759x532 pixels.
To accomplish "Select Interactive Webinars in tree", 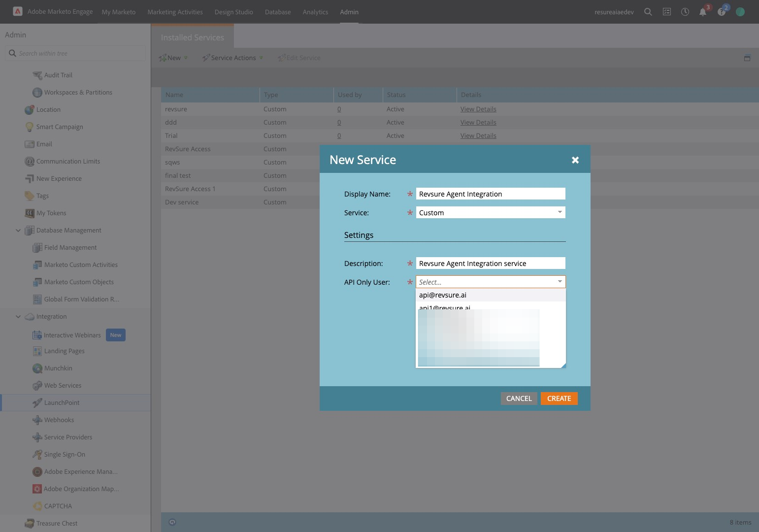I will pos(72,335).
